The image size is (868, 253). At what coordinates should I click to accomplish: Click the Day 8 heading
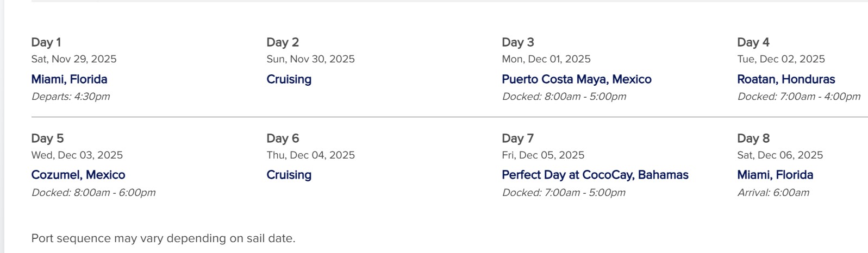point(753,138)
